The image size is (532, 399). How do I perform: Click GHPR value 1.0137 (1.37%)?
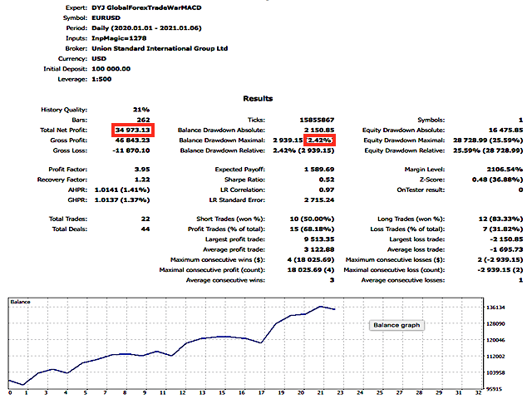[x=122, y=199]
